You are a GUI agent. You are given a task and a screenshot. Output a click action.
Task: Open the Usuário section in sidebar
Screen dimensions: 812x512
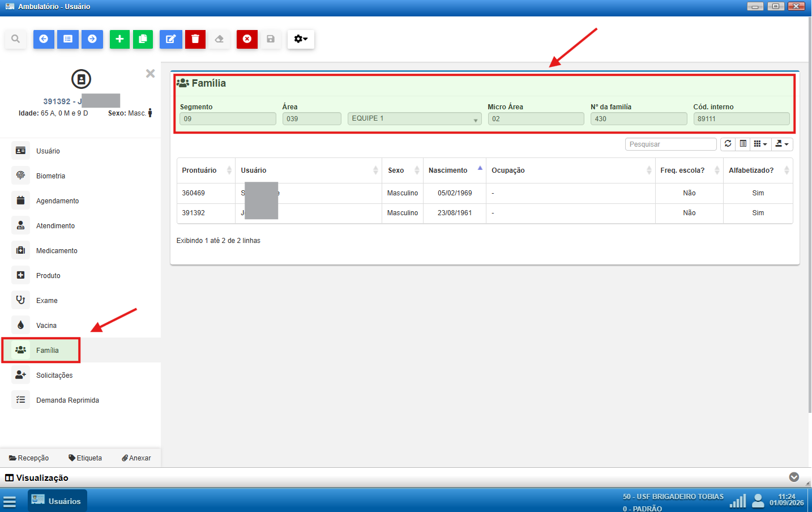[80, 151]
